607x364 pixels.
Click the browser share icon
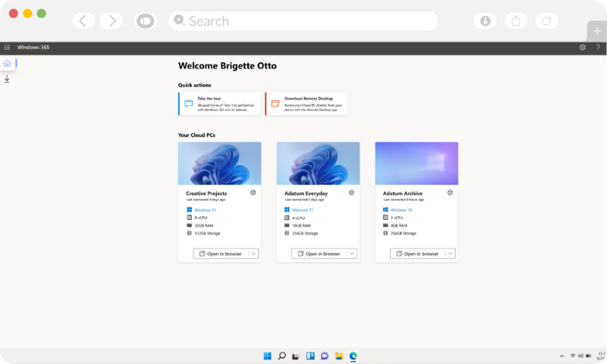(516, 21)
